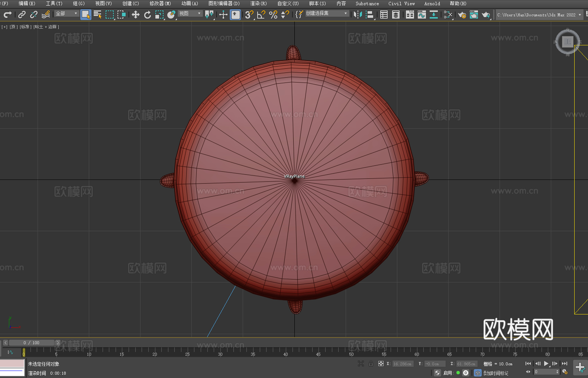
Task: Click the current frame number field
Action: coord(546,372)
